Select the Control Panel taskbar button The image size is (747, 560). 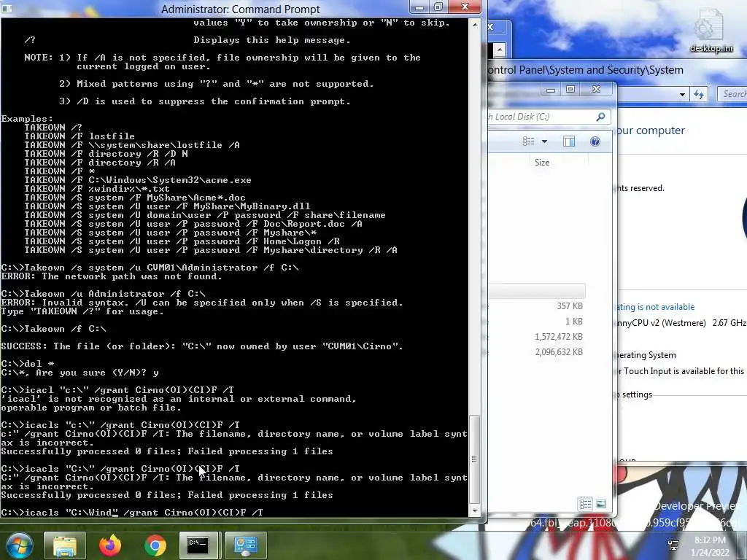pos(245,545)
